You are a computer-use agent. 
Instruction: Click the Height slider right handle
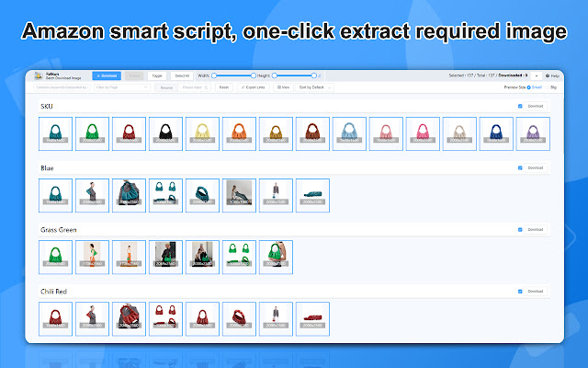click(314, 75)
